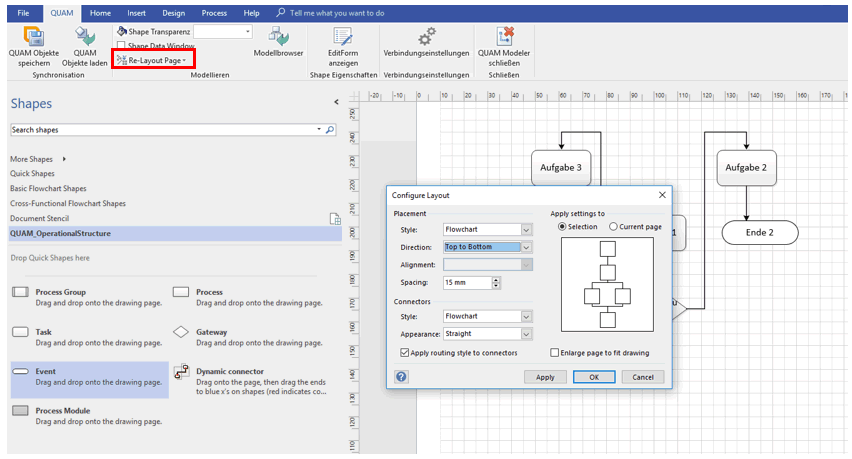Viewport: 852px width, 459px height.
Task: Open the File tab
Action: [x=23, y=13]
